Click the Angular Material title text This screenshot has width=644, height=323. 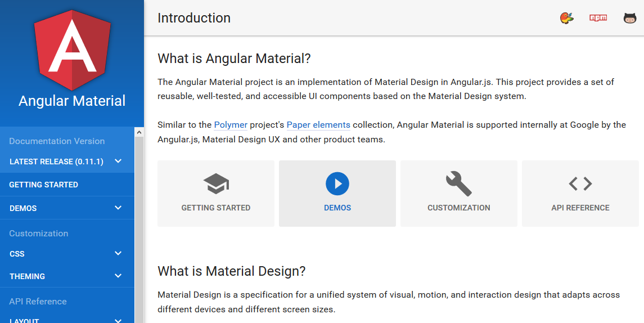coord(72,101)
